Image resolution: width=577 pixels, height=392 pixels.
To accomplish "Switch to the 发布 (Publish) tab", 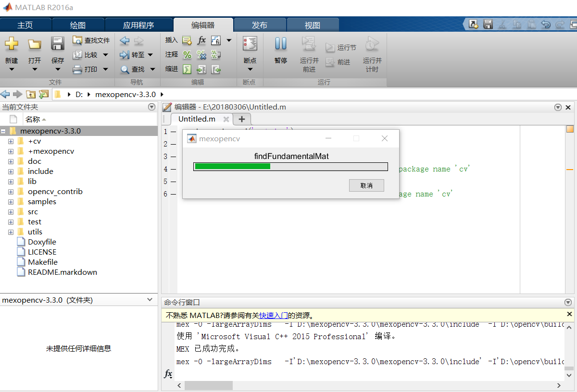I will pyautogui.click(x=260, y=25).
